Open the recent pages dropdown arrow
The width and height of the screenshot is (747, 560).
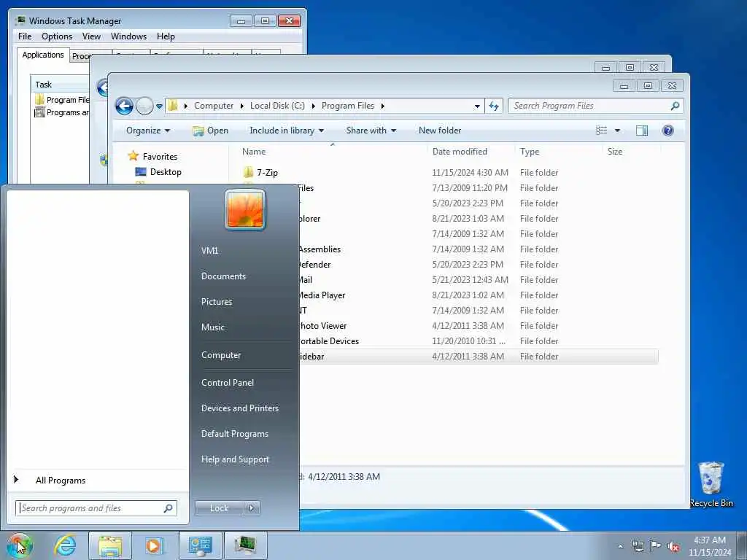pos(159,106)
